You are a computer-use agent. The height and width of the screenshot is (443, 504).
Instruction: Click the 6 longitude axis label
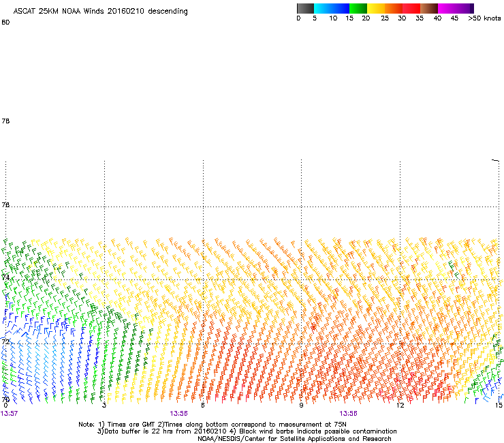203,405
